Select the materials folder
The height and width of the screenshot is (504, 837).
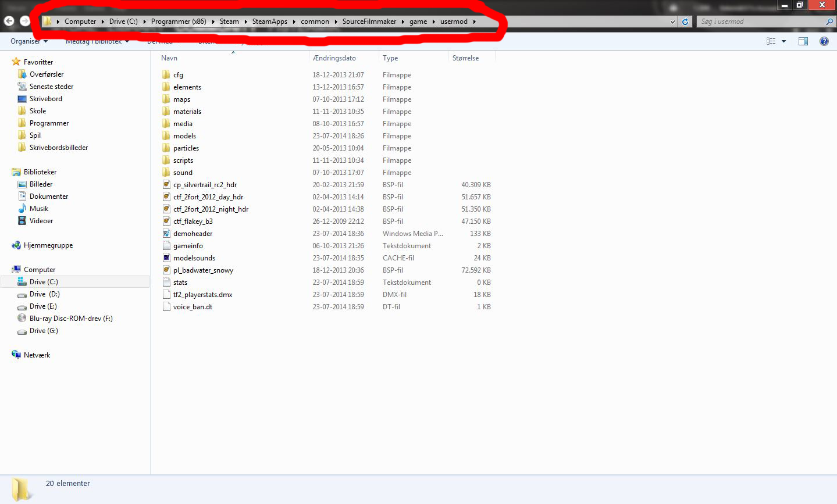point(187,112)
